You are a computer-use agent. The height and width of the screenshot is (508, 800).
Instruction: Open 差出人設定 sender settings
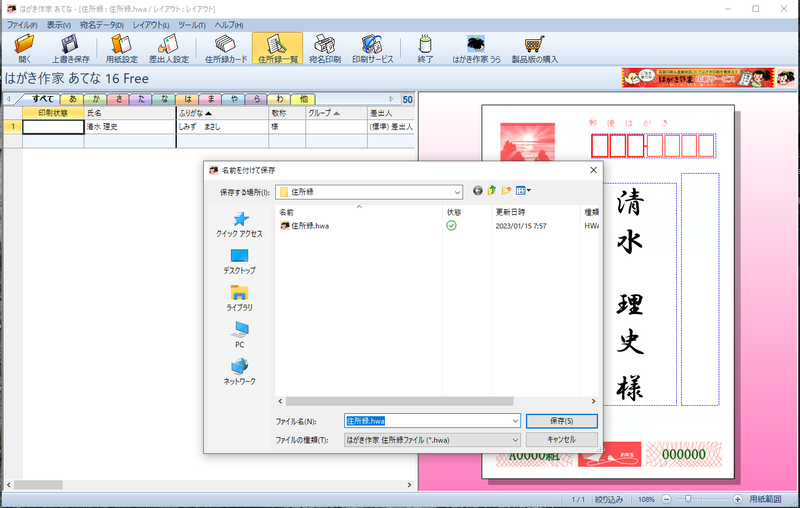169,48
